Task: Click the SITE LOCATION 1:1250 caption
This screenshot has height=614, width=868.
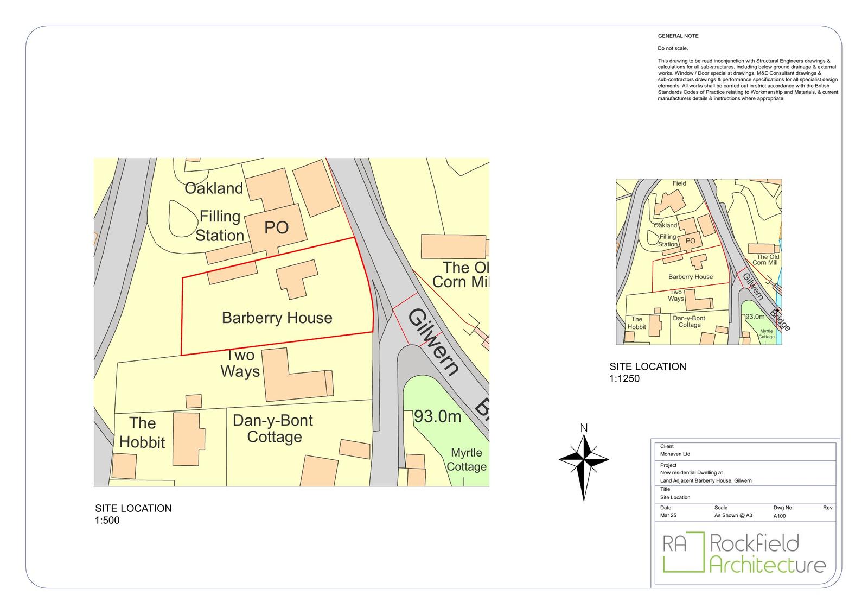Action: tap(648, 372)
